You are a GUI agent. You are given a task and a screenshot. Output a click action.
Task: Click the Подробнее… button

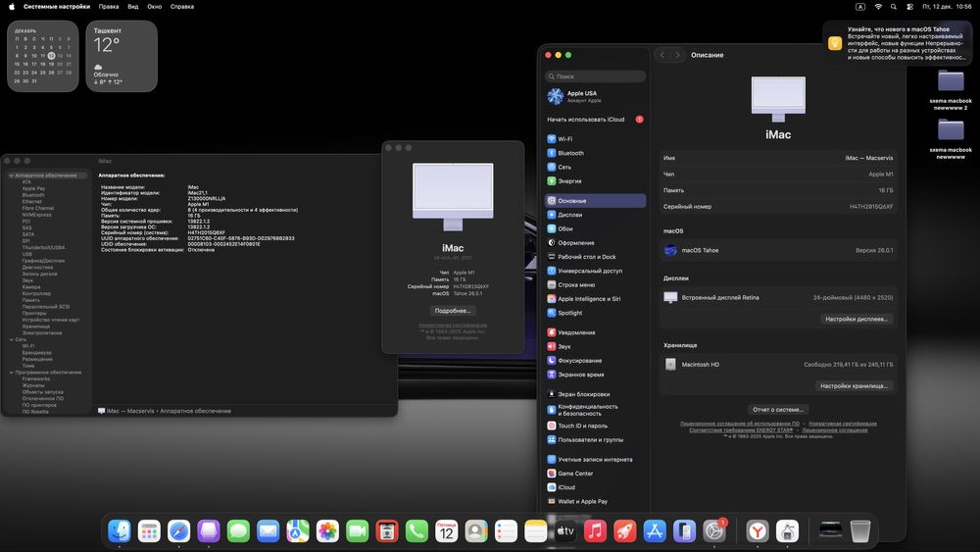pos(452,310)
